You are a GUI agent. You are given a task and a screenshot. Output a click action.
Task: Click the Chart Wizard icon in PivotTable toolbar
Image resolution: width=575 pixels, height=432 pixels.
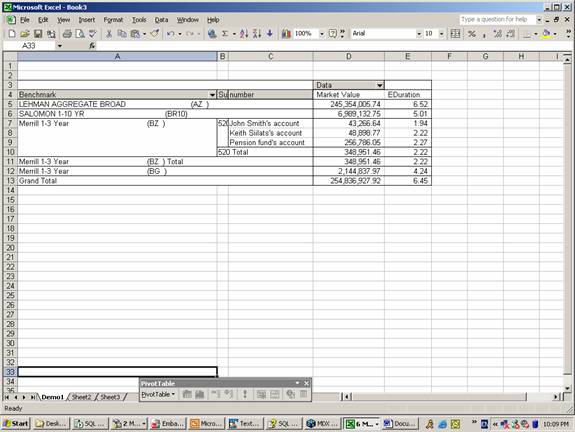pos(200,394)
